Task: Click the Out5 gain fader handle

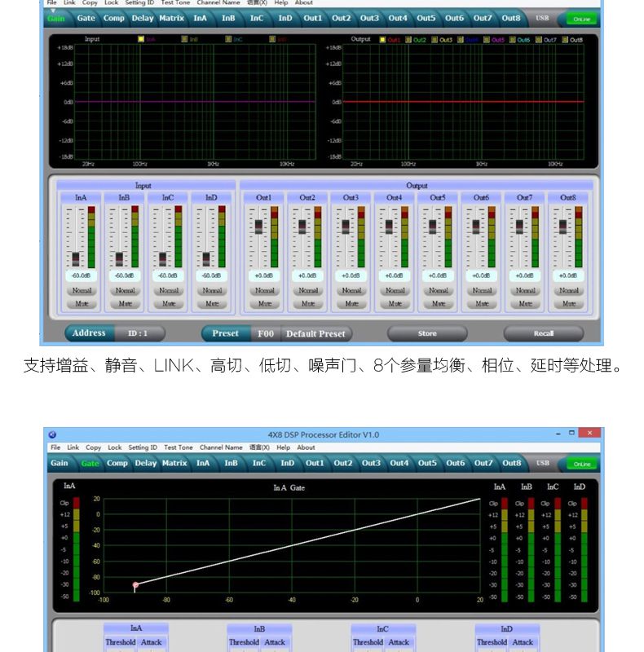Action: 432,226
